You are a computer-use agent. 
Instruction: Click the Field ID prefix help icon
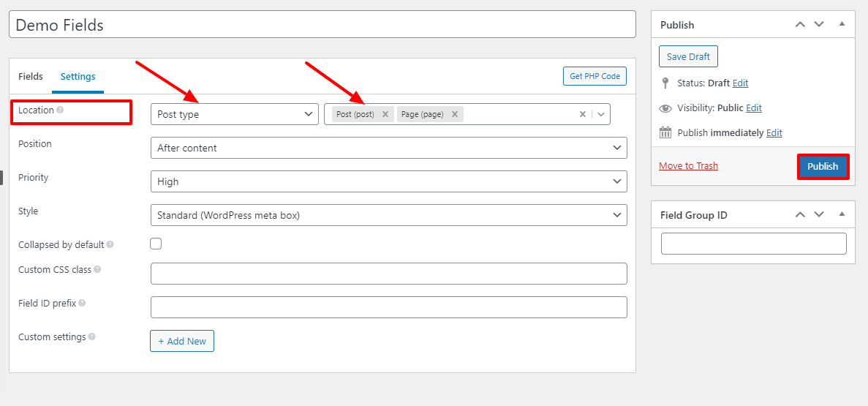[x=82, y=303]
